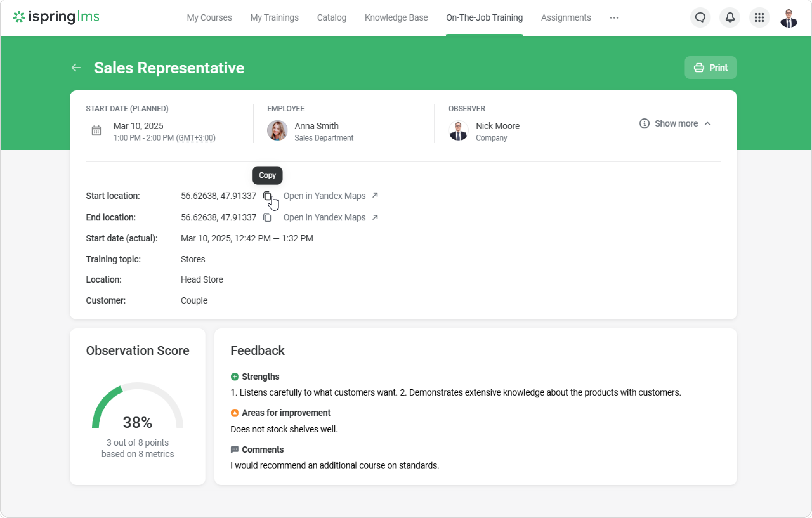The image size is (812, 518).
Task: Open the notifications bell
Action: (x=730, y=18)
